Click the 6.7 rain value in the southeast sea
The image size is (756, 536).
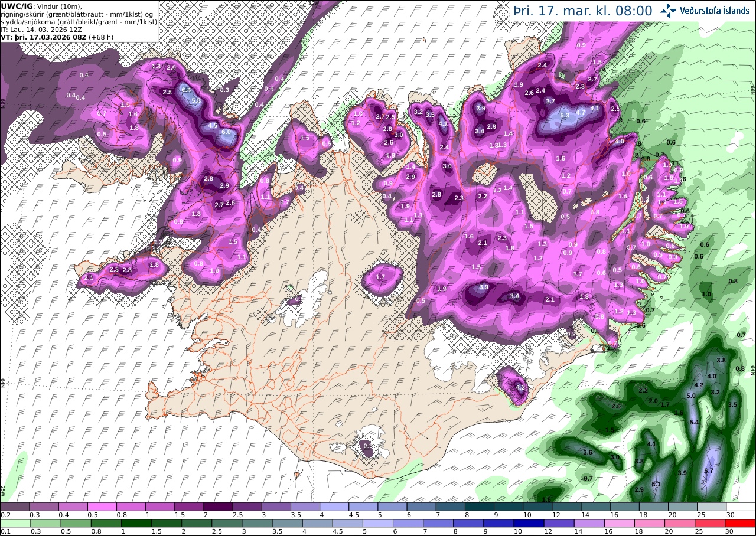709,470
